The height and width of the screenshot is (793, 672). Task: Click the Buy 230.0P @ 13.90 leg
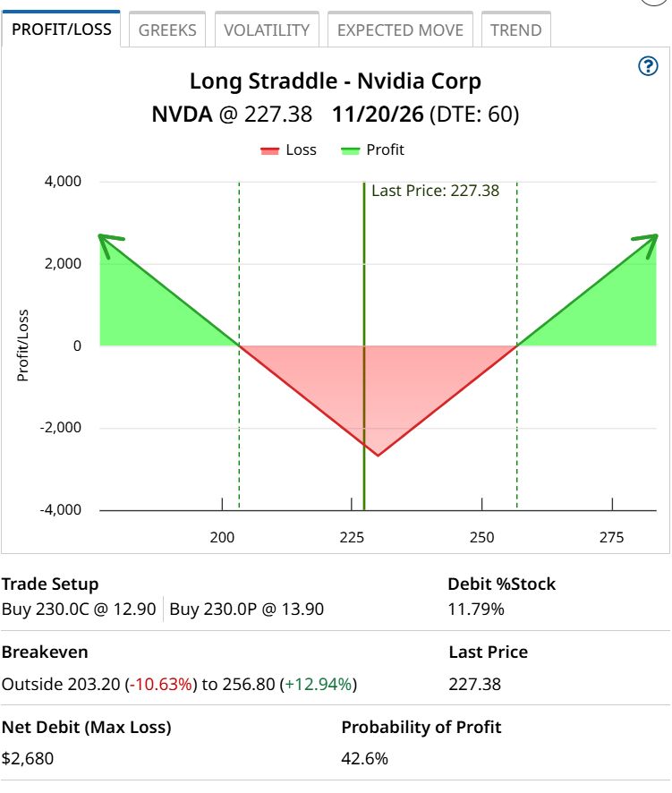coord(246,610)
